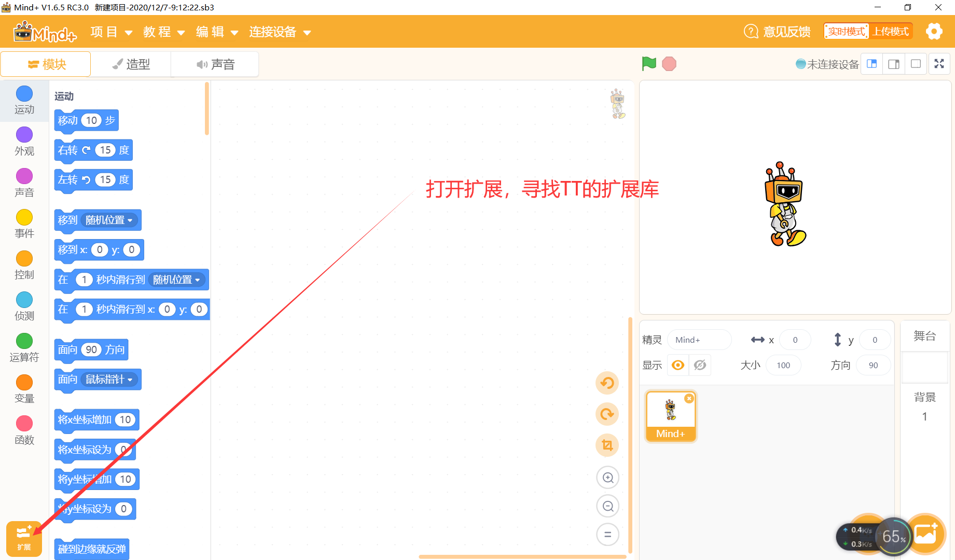The height and width of the screenshot is (560, 955).
Task: Edit the sprite y coordinate field
Action: (875, 340)
